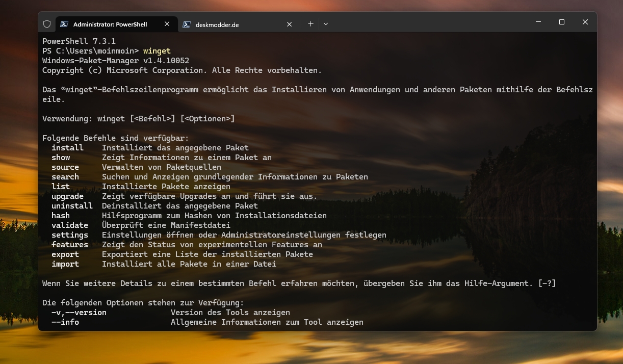Click 'Die folgenden Optionen stehen zur Verfügung:'
This screenshot has height=364, width=623.
point(143,303)
